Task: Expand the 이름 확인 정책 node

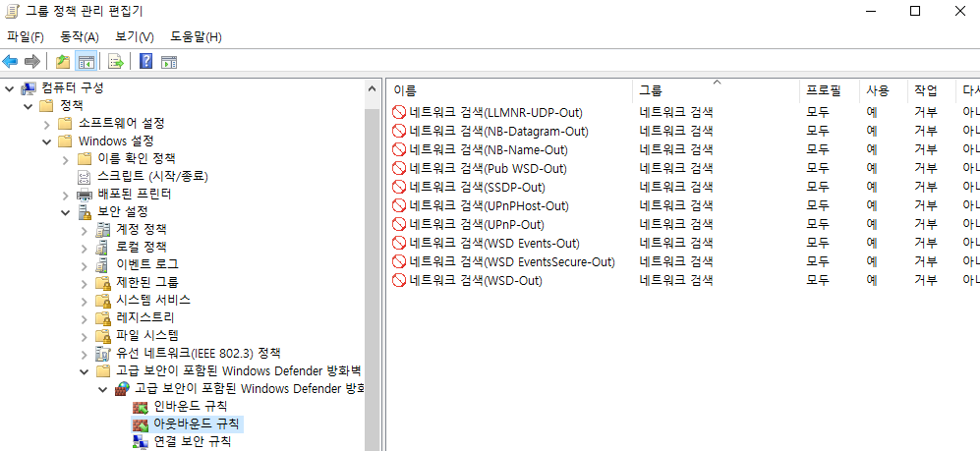Action: pos(66,159)
